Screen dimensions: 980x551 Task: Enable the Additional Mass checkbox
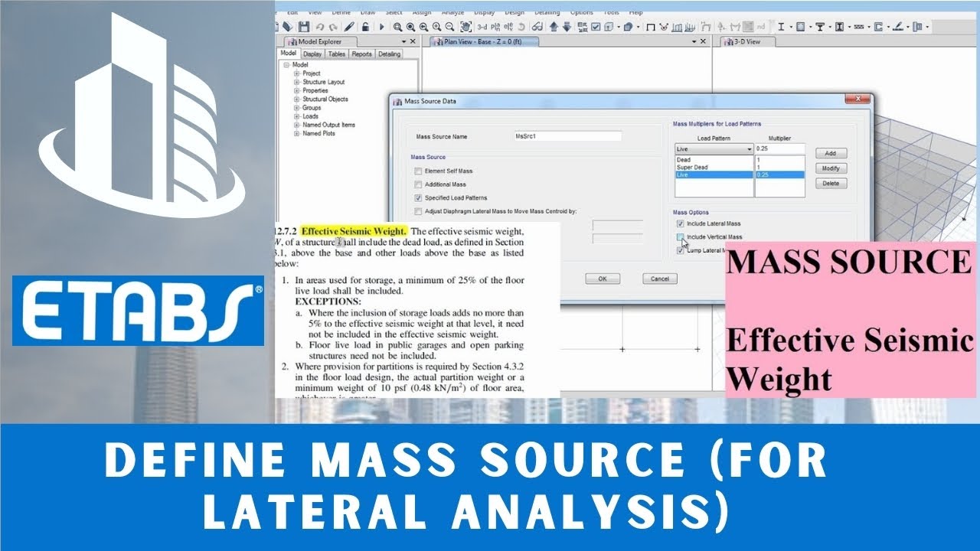(418, 184)
